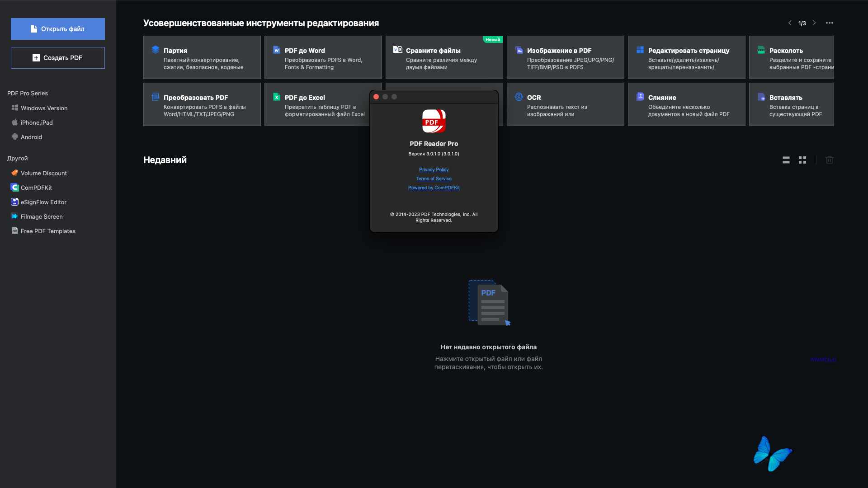Click the Windows Version icon
Screen dimensions: 868x488
15,108
